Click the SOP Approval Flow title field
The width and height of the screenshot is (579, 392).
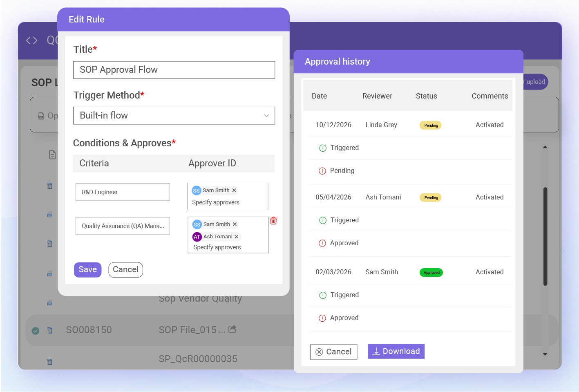[174, 70]
